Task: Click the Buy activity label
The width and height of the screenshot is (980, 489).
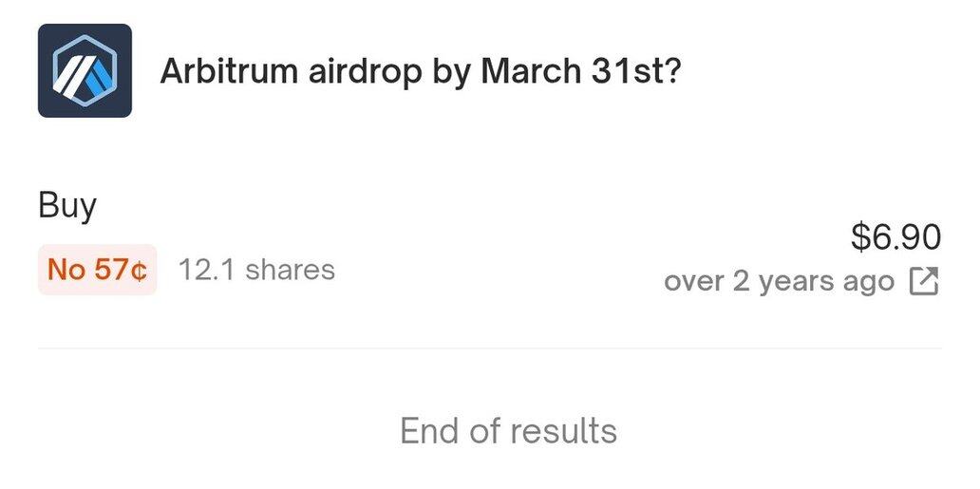Action: 67,205
